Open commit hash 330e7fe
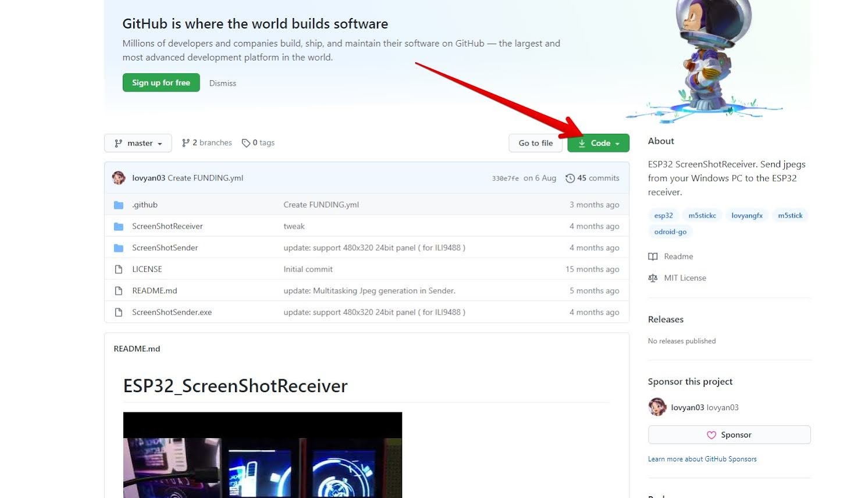The height and width of the screenshot is (498, 868). 505,179
